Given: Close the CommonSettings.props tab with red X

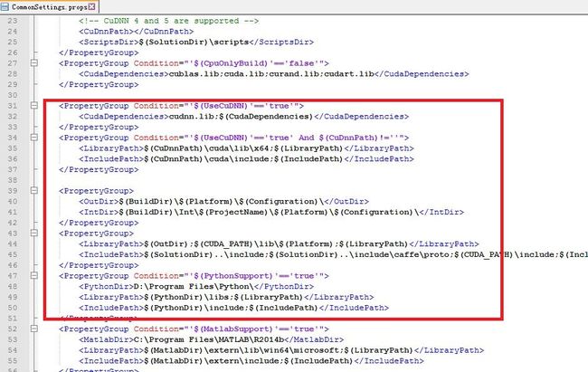Looking at the screenshot, I should click(x=91, y=6).
